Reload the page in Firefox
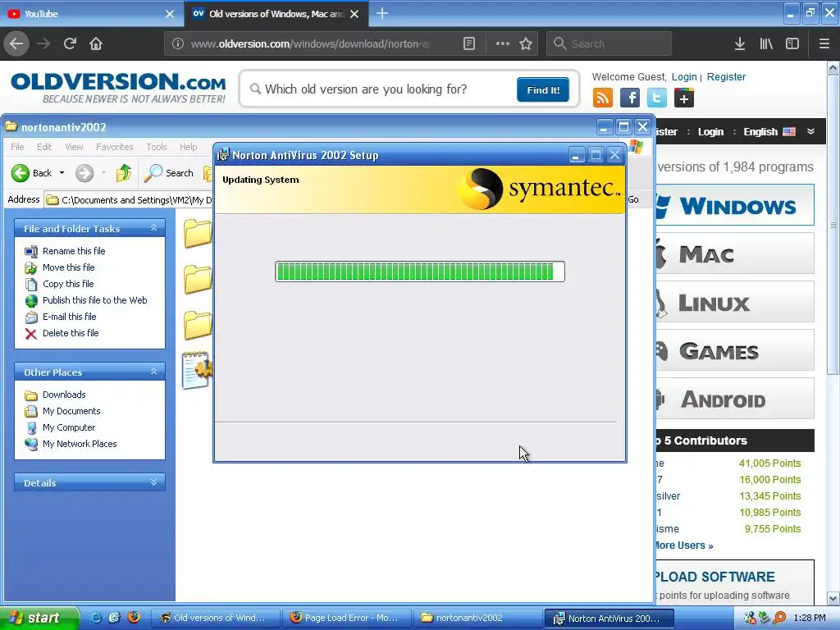840x630 pixels. [x=71, y=43]
